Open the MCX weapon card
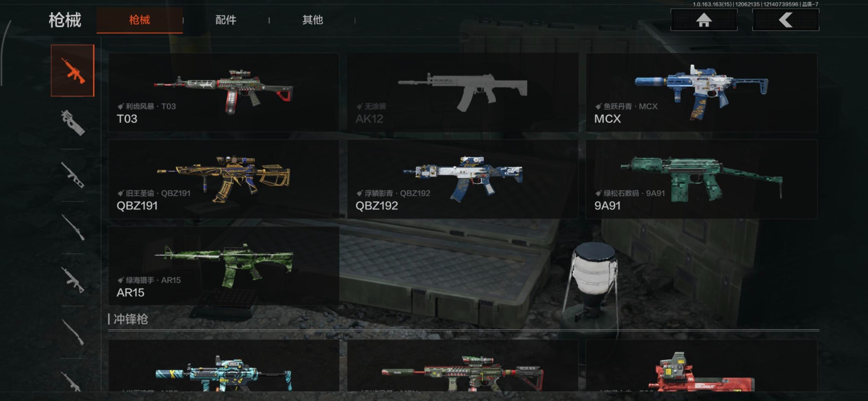The image size is (868, 401). (701, 92)
